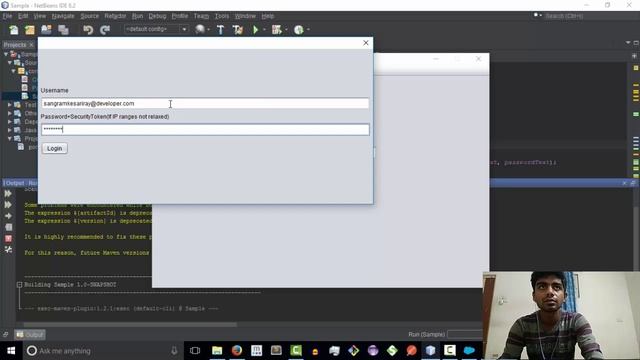640x360 pixels.
Task: Click NetBeans cube icon on taskbar
Action: pyautogui.click(x=430, y=351)
